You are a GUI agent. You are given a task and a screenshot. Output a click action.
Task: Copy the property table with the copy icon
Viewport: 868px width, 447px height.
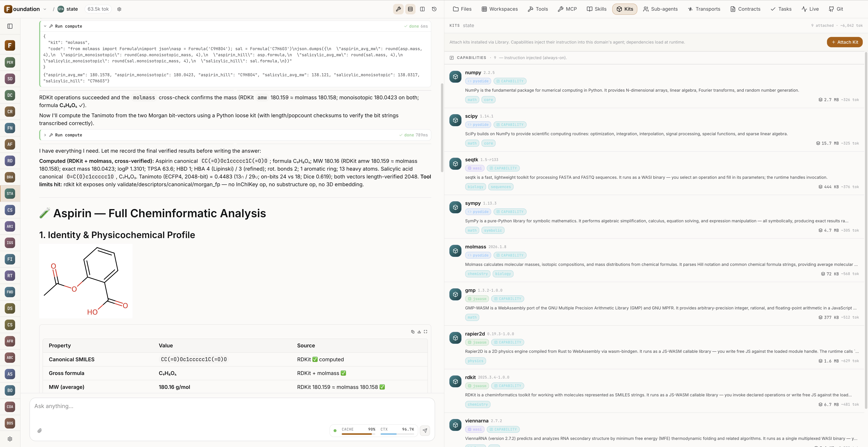pyautogui.click(x=413, y=332)
